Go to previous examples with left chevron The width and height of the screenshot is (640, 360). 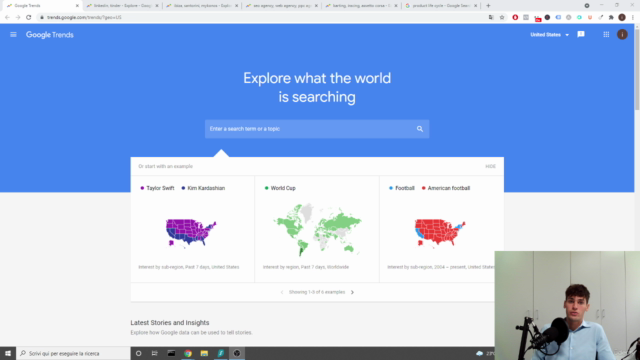(282, 292)
